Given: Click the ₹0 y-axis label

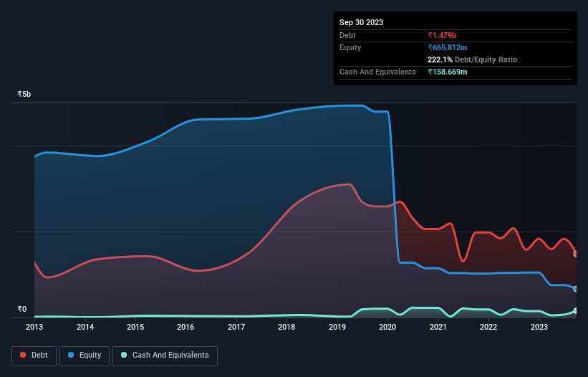Looking at the screenshot, I should 21,309.
